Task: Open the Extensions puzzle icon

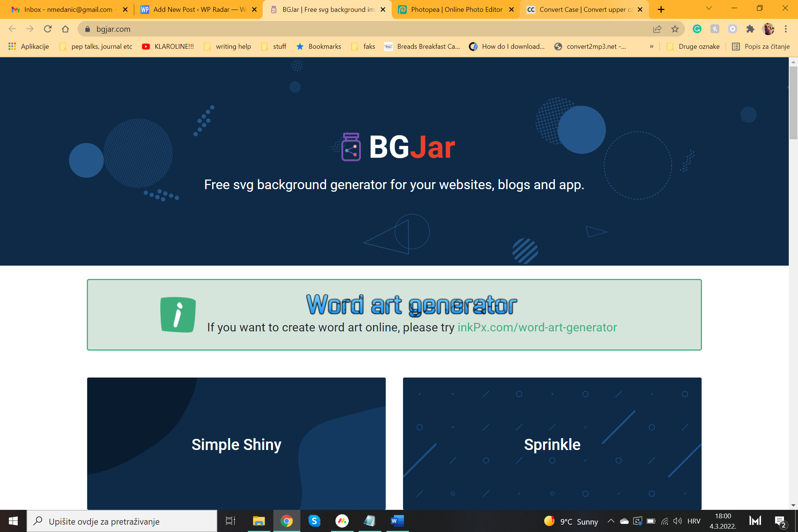Action: click(x=750, y=29)
